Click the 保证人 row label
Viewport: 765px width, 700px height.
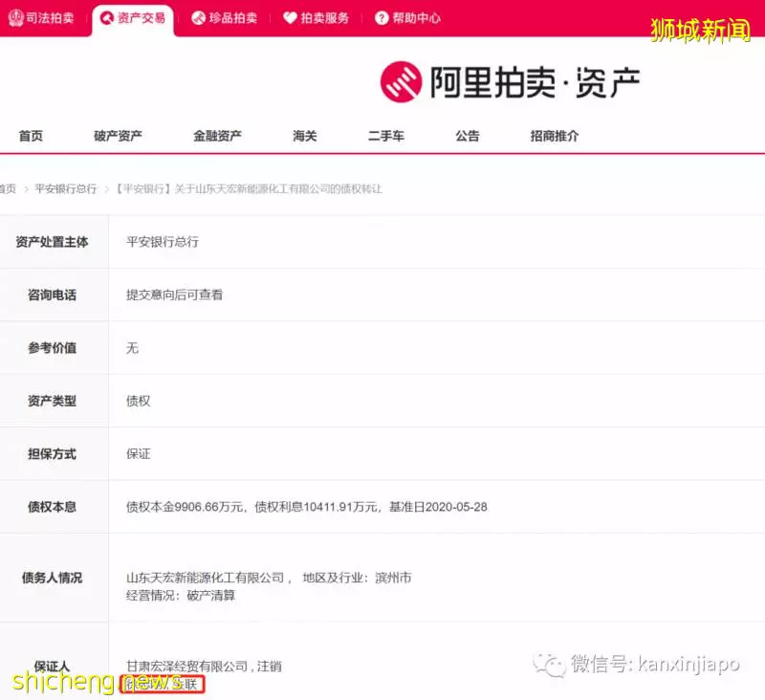click(52, 667)
